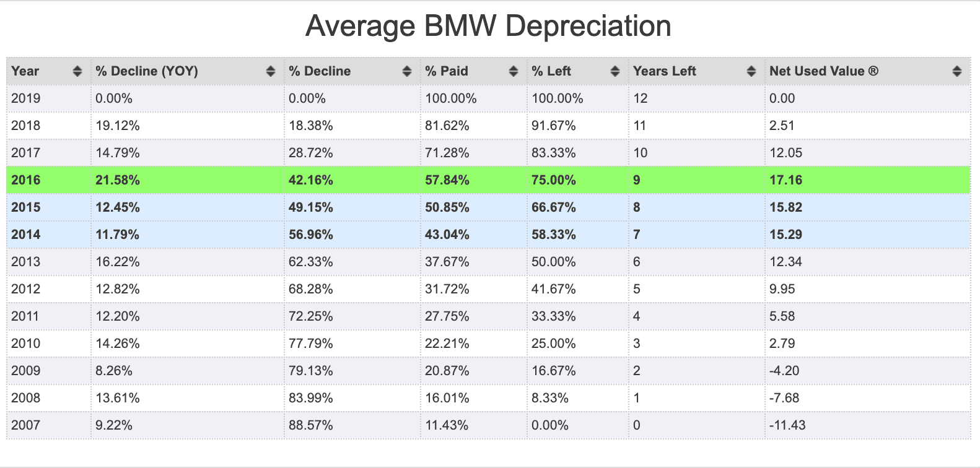Screen dimensions: 980x468
Task: Click the Year column sort arrows
Action: click(x=77, y=71)
